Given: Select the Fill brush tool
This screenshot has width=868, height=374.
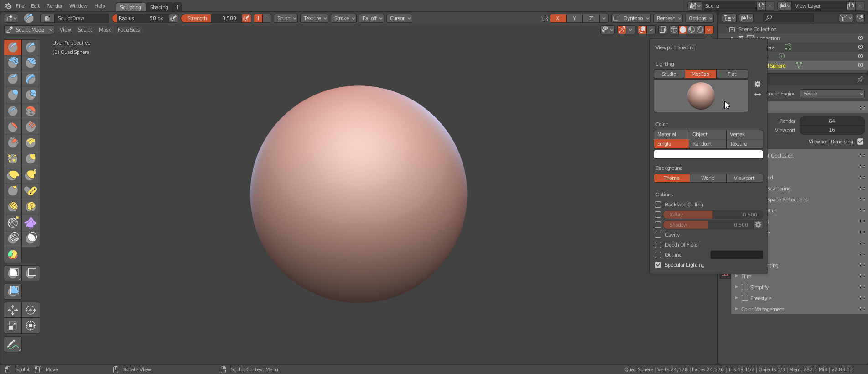Looking at the screenshot, I should click(x=31, y=126).
